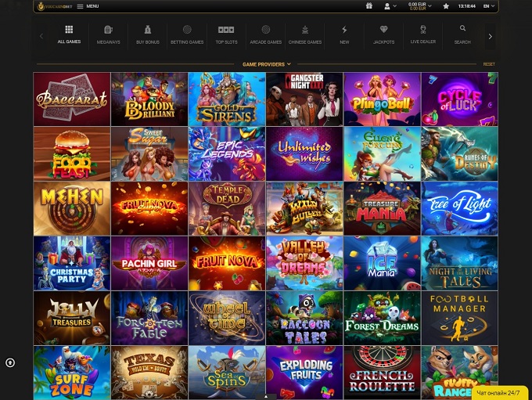This screenshot has width=532, height=400.
Task: Launch the Baccarat game thumbnail
Action: (x=72, y=99)
